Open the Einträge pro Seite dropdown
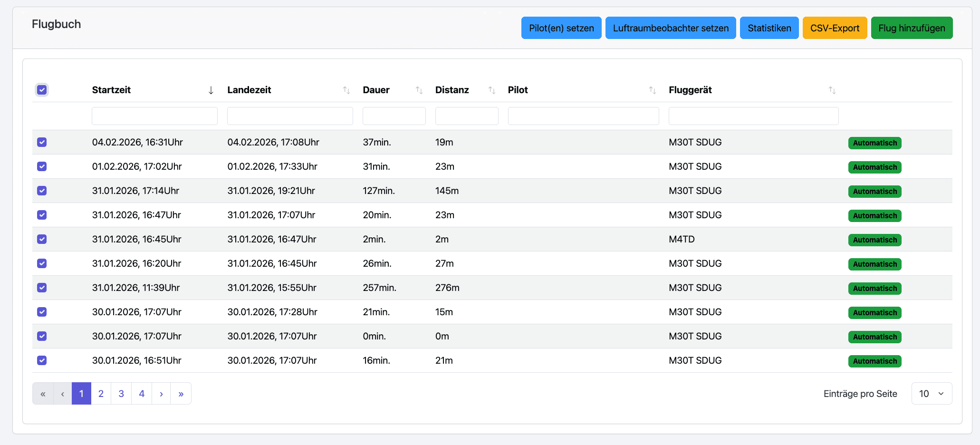Screen dimensions: 980x445 (x=931, y=394)
